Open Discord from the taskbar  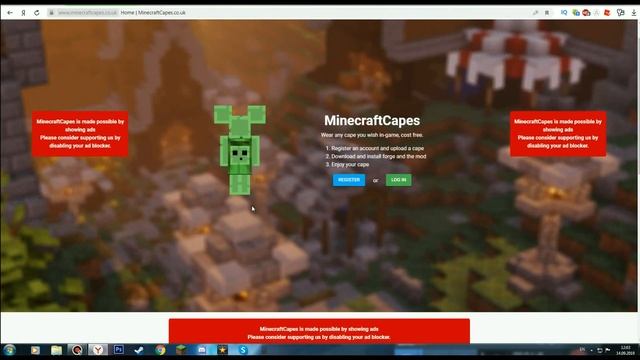point(202,350)
